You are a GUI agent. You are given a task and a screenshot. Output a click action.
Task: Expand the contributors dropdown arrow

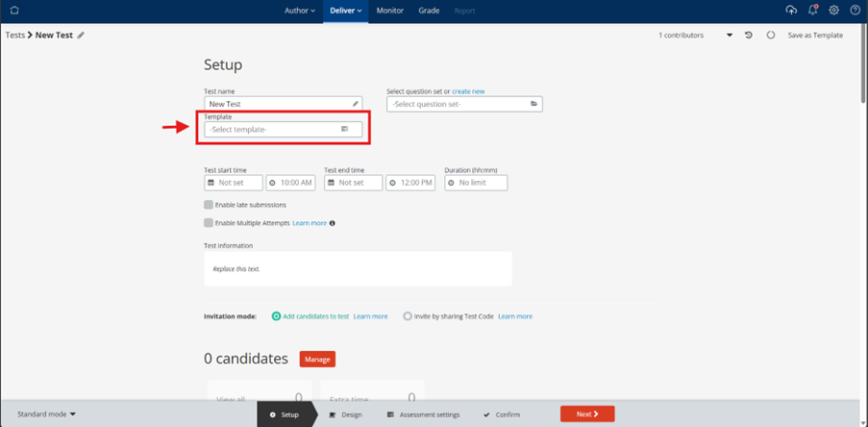click(x=730, y=35)
